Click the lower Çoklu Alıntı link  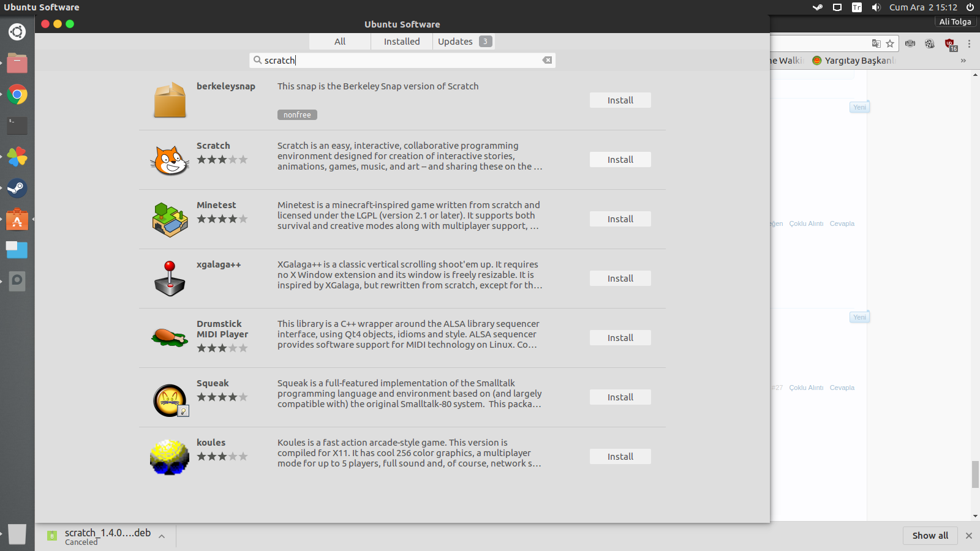point(806,388)
